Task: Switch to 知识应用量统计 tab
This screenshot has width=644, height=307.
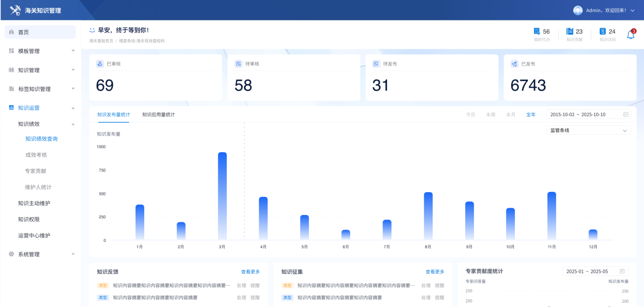Action: coord(158,114)
